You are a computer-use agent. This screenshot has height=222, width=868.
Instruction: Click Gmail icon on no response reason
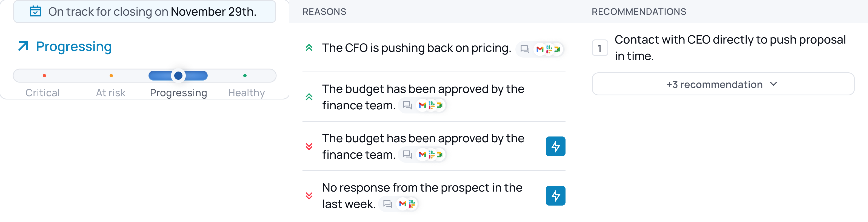[x=402, y=204]
